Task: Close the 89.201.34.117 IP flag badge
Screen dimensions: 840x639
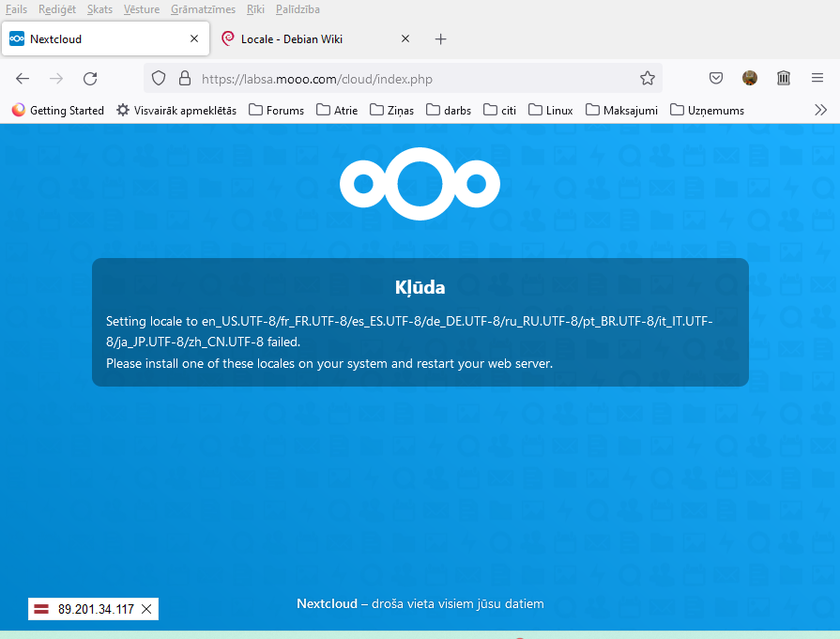Action: [x=146, y=609]
